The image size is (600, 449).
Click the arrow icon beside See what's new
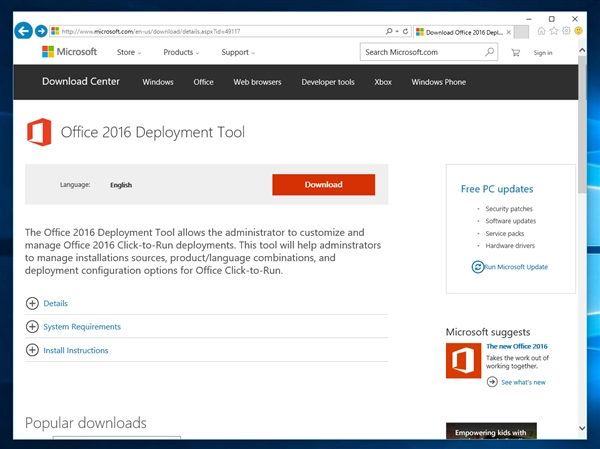click(492, 382)
